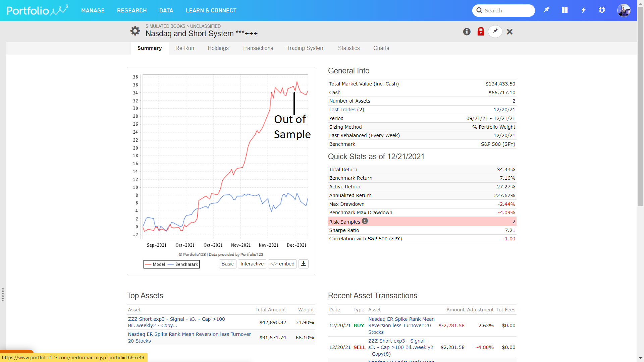Click the lightning bolt icon in header

583,10
